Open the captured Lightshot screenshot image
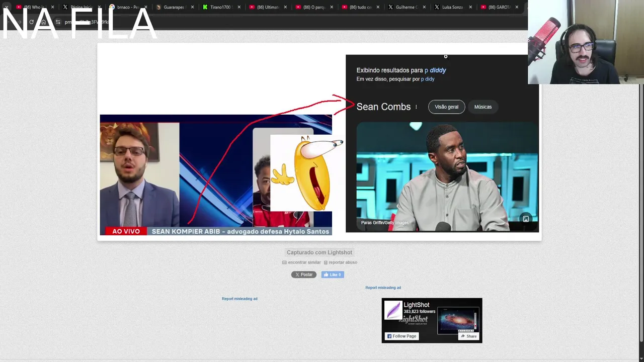Screen dimensions: 644x362 (x=319, y=142)
